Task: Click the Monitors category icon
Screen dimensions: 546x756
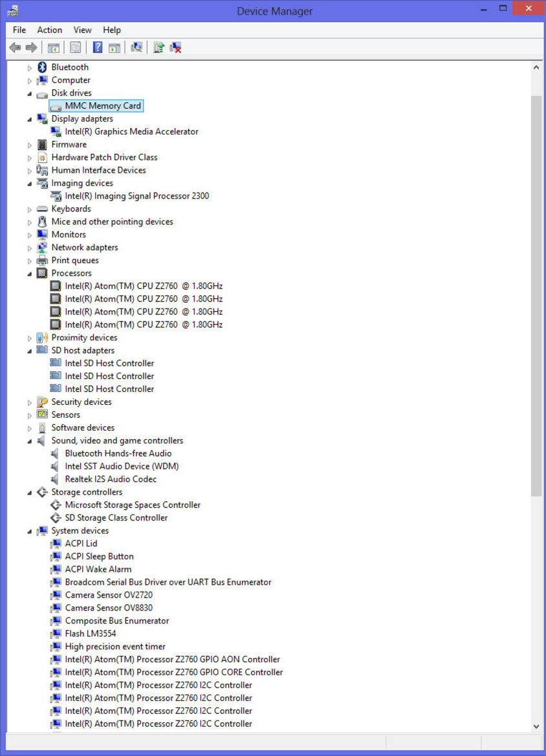Action: pyautogui.click(x=43, y=234)
